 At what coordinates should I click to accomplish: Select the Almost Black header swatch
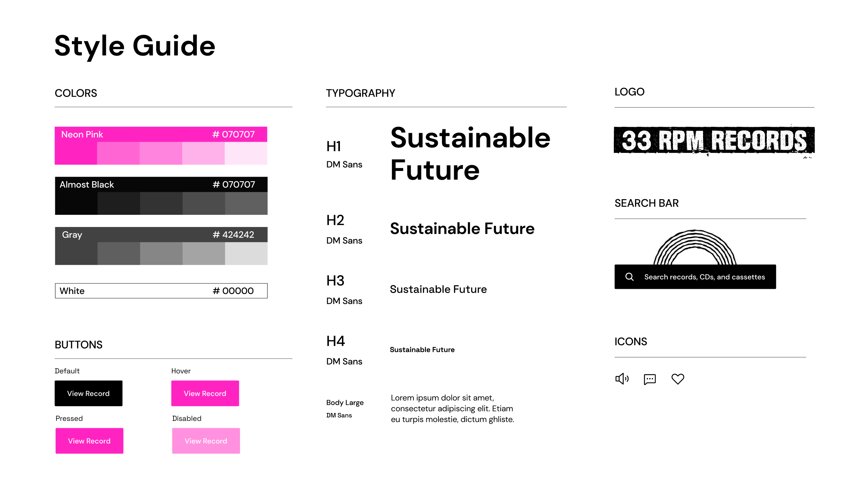point(161,184)
